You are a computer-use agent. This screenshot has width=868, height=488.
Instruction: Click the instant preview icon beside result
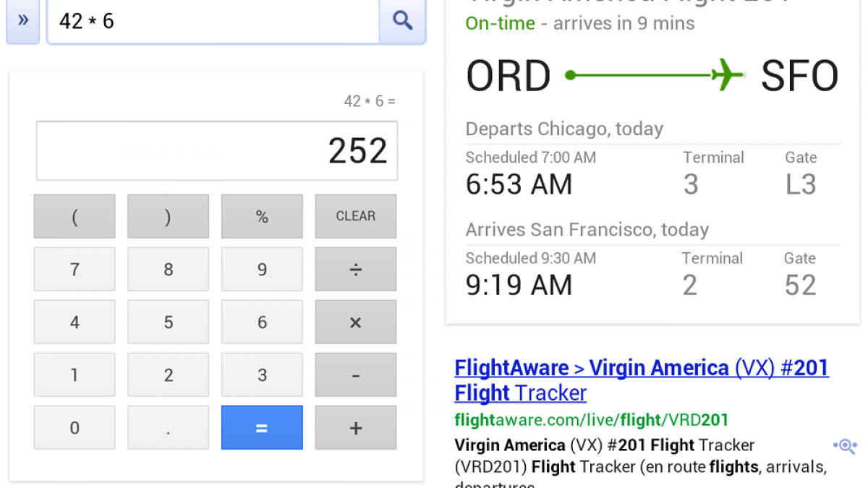(844, 445)
